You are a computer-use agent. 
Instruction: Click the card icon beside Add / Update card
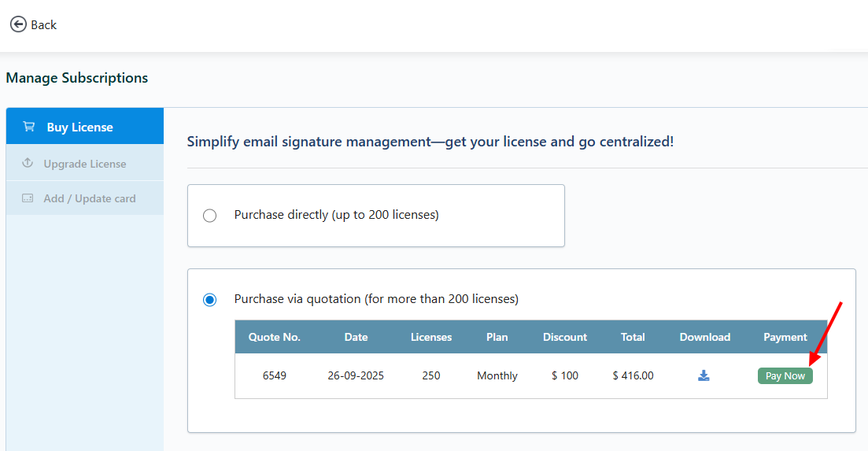click(x=28, y=198)
